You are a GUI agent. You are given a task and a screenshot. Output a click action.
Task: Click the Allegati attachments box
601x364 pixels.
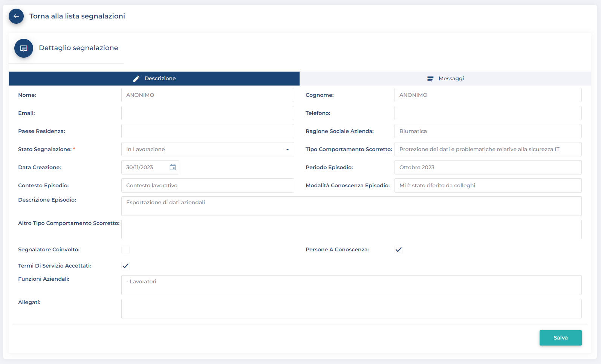coord(351,309)
